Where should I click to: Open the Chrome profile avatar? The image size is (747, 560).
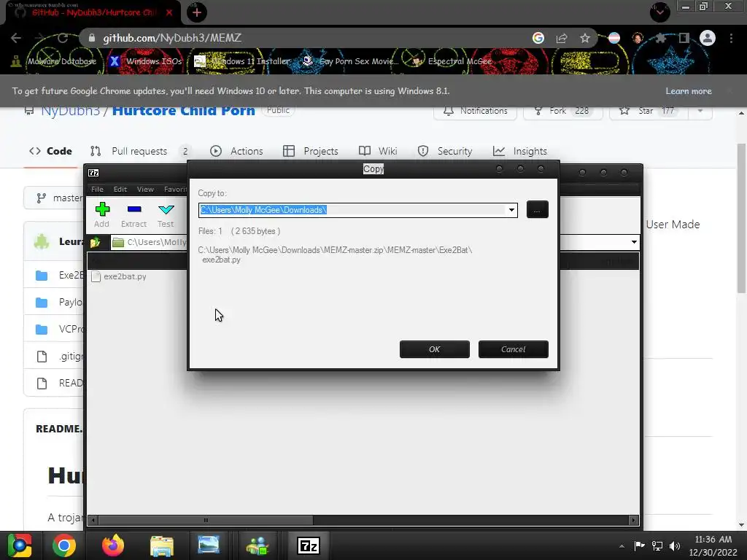tap(708, 38)
